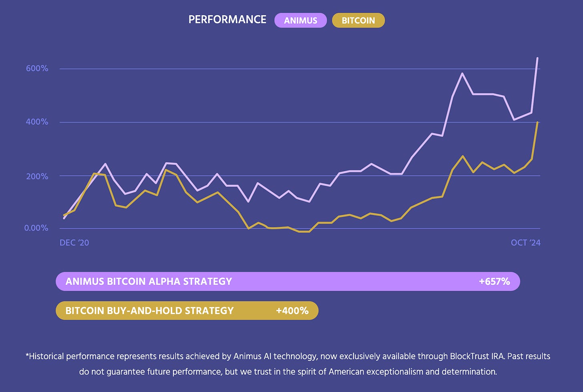Screen dimensions: 583x392
Task: Click the OCT '24 end date label
Action: click(x=526, y=242)
